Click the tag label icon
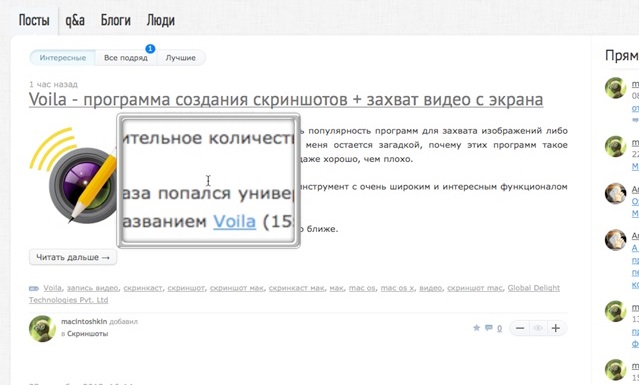Screen dimensions: 639x385 point(34,288)
